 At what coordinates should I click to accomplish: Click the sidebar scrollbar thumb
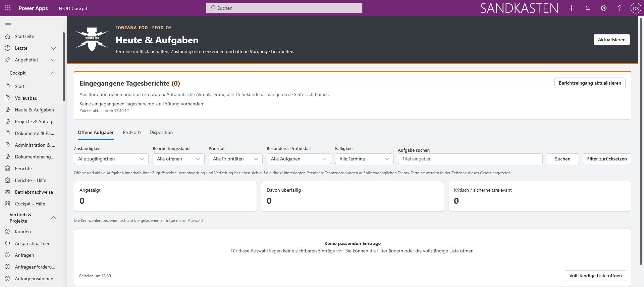point(64,66)
